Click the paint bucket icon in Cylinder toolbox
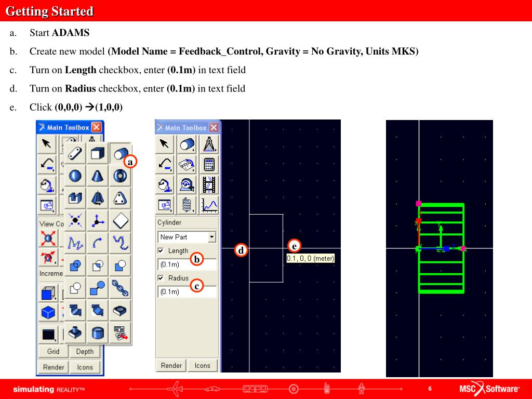Viewport: 532px width, 399px height. 165,185
